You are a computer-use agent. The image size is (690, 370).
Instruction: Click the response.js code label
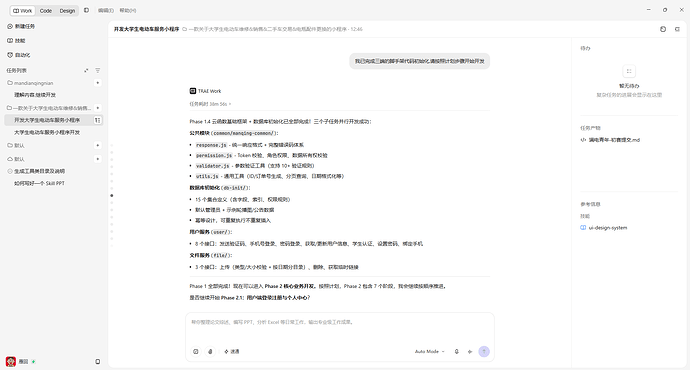point(211,145)
